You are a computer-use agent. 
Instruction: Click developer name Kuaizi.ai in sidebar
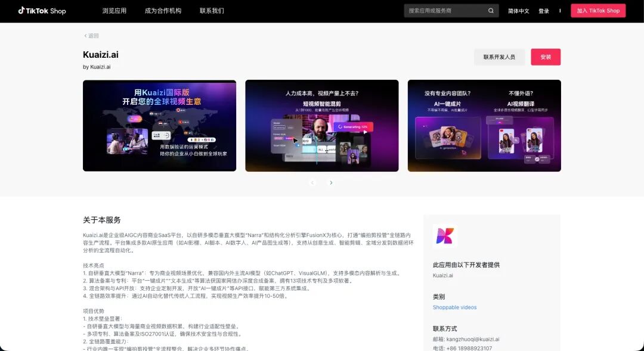[x=442, y=275]
